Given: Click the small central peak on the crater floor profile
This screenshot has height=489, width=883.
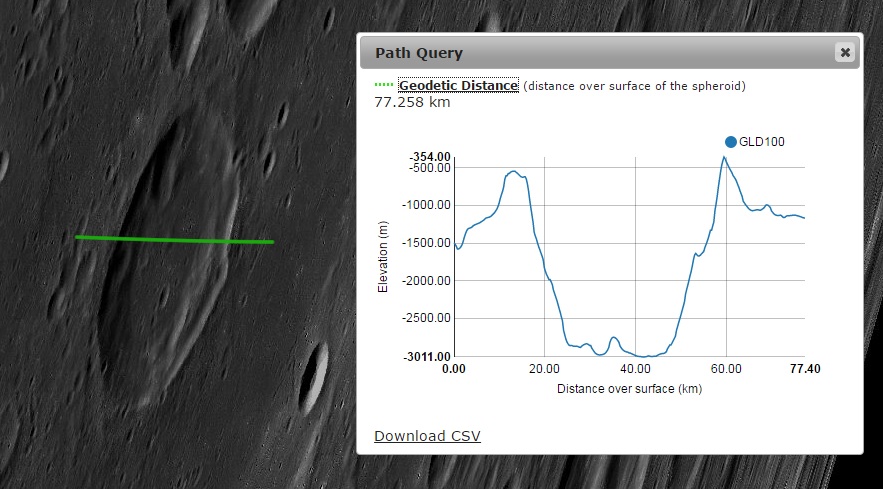Looking at the screenshot, I should (614, 338).
